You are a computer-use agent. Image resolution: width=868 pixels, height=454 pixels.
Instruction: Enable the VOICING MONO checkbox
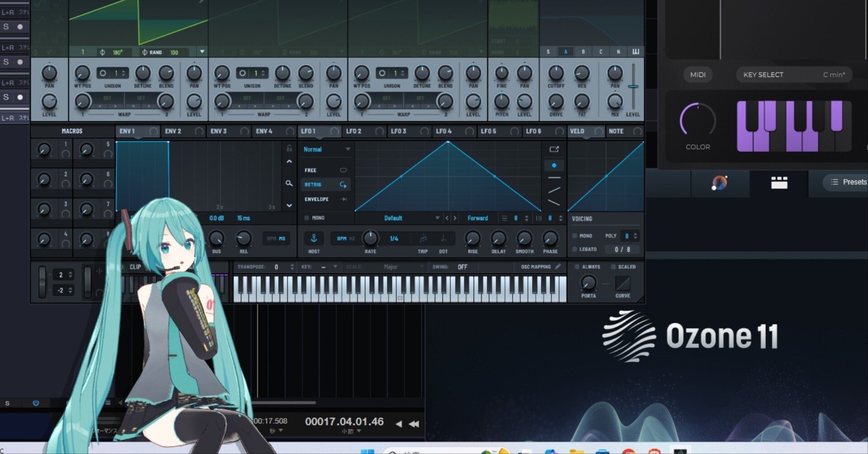coord(575,236)
